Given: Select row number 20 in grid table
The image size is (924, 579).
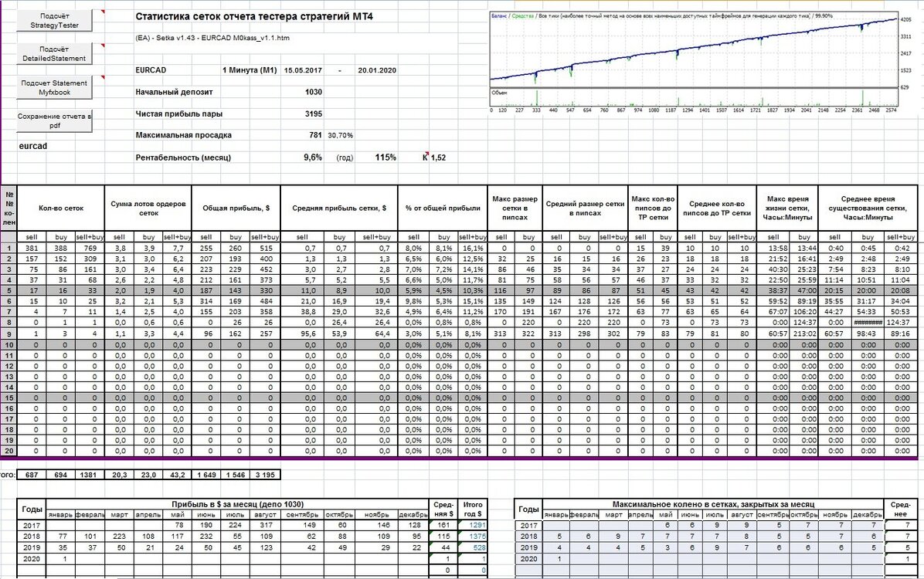Looking at the screenshot, I should [x=8, y=451].
